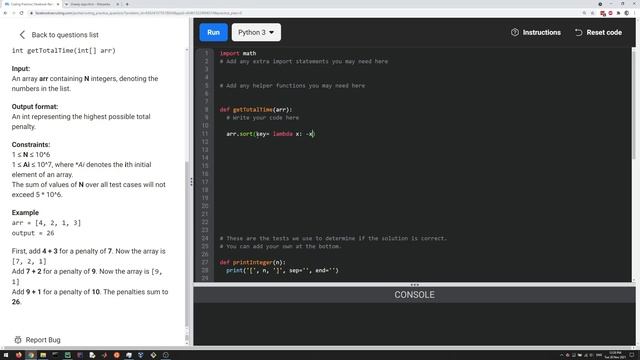
Task: Open Firefox from the taskbar
Action: click(18, 355)
